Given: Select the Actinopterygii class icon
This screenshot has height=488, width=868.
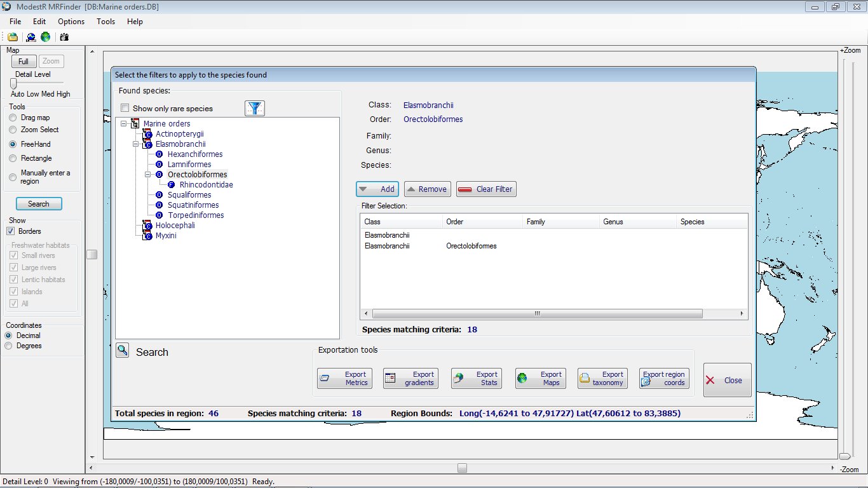Looking at the screenshot, I should [147, 133].
